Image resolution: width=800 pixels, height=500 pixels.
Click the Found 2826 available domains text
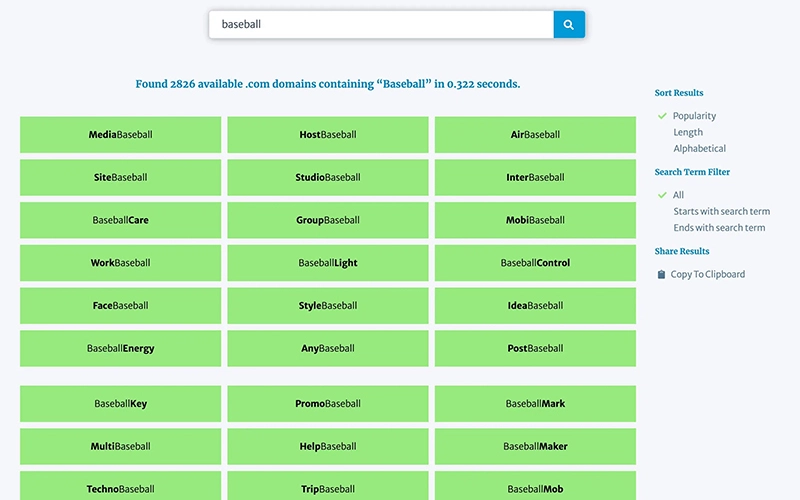click(x=328, y=84)
